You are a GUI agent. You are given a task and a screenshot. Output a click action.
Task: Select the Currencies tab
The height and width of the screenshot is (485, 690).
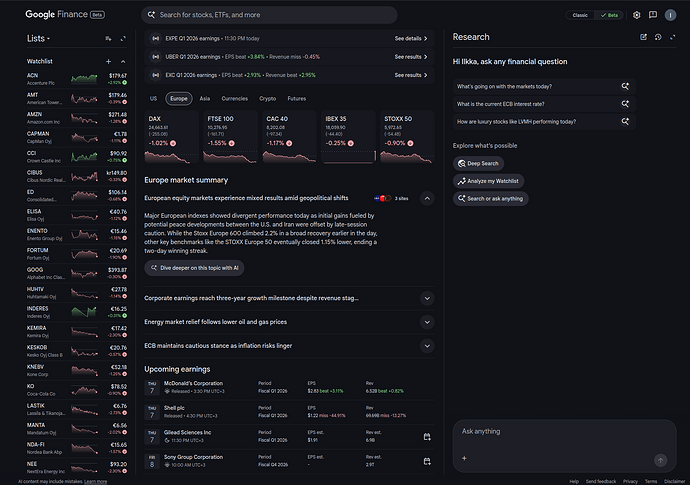pos(235,99)
